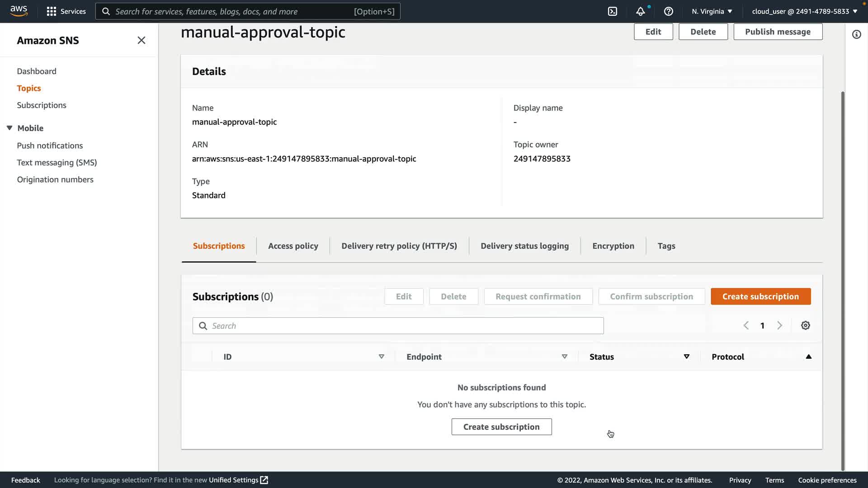Go to AWS home logo
Screen dimensions: 868x488
19,11
